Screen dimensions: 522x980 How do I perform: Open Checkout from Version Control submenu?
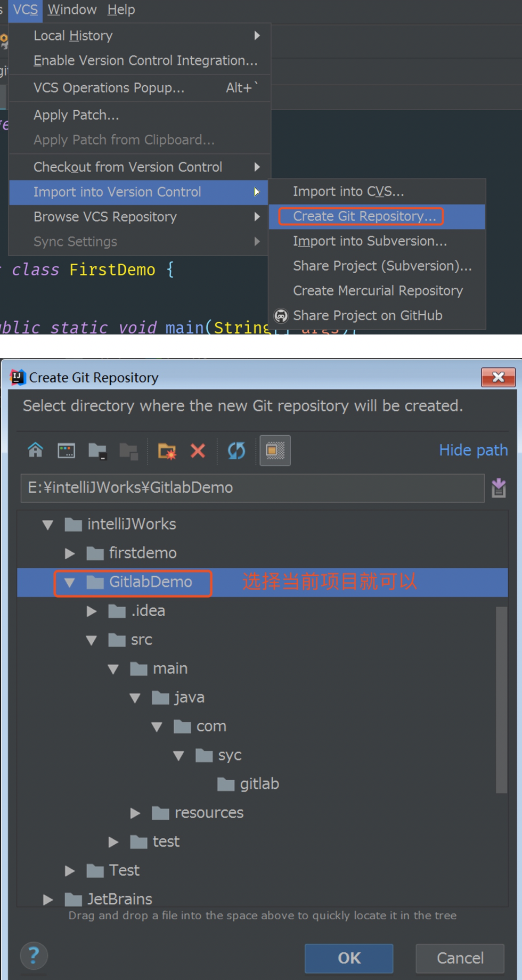tap(140, 167)
